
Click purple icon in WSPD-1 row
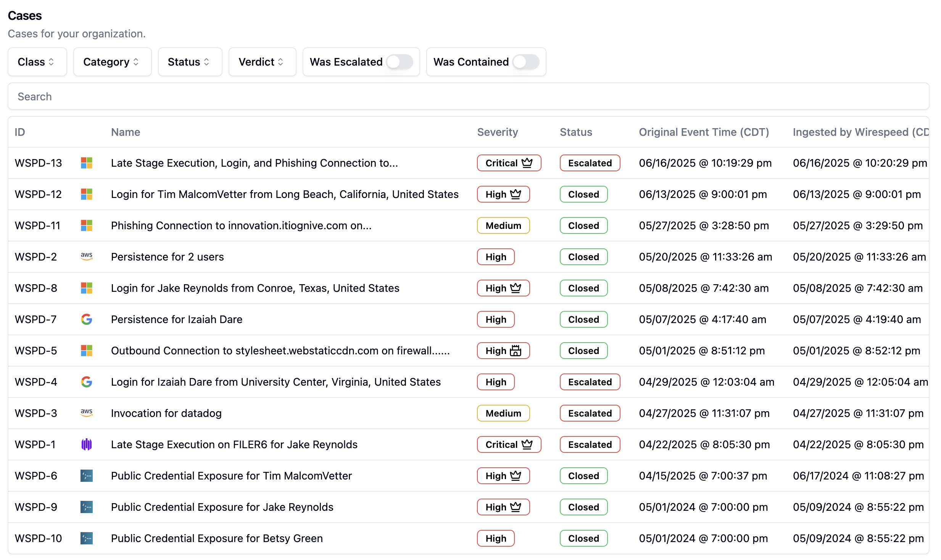pos(87,444)
